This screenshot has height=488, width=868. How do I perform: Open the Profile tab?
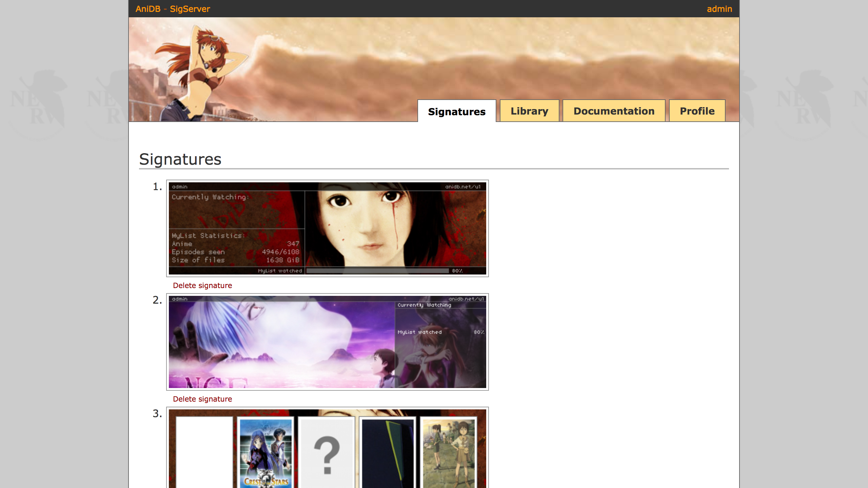[x=697, y=111]
